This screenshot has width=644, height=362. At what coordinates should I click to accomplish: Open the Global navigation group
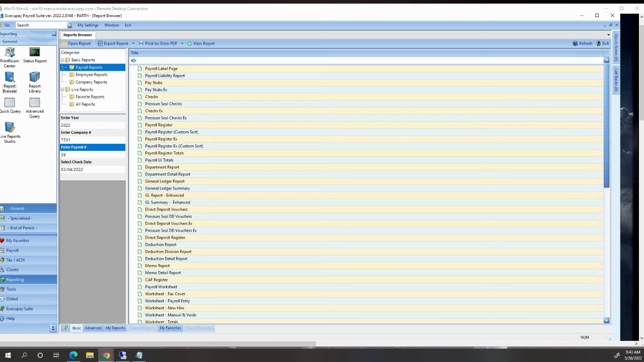[28, 299]
